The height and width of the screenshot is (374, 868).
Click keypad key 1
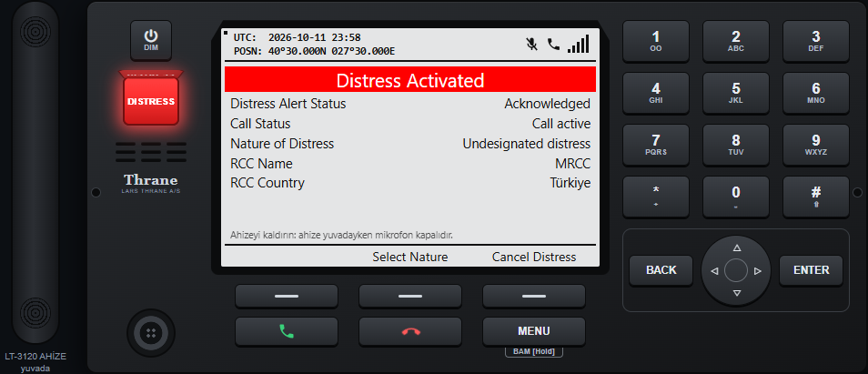pos(656,41)
